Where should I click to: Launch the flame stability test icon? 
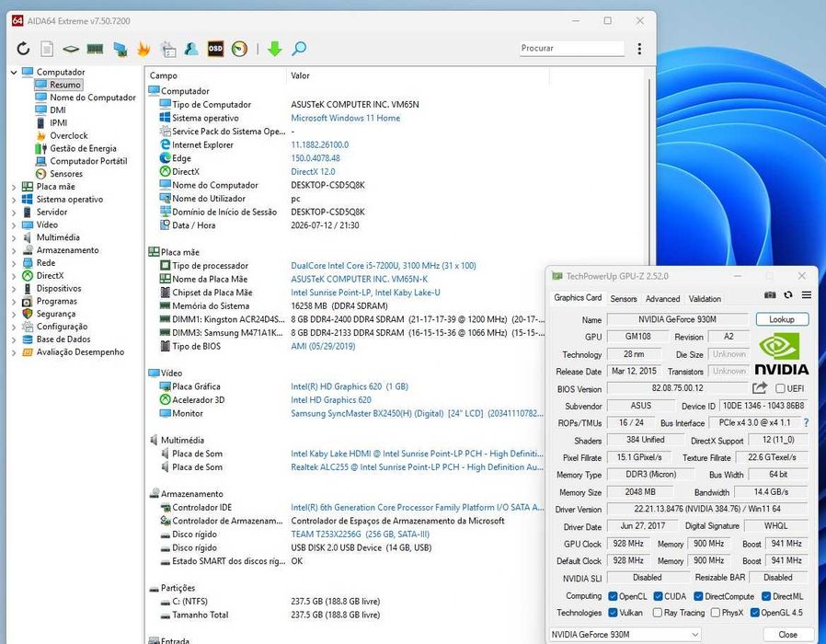[143, 49]
